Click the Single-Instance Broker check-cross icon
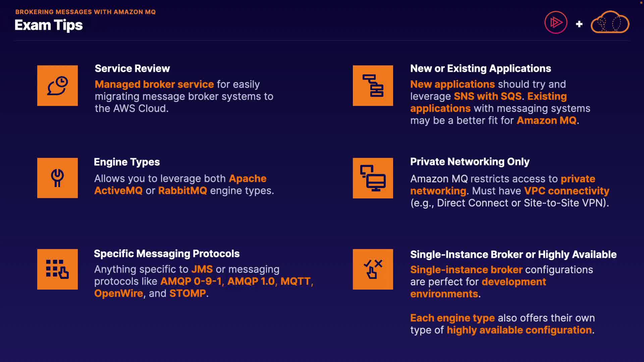This screenshot has width=644, height=362. point(373,269)
